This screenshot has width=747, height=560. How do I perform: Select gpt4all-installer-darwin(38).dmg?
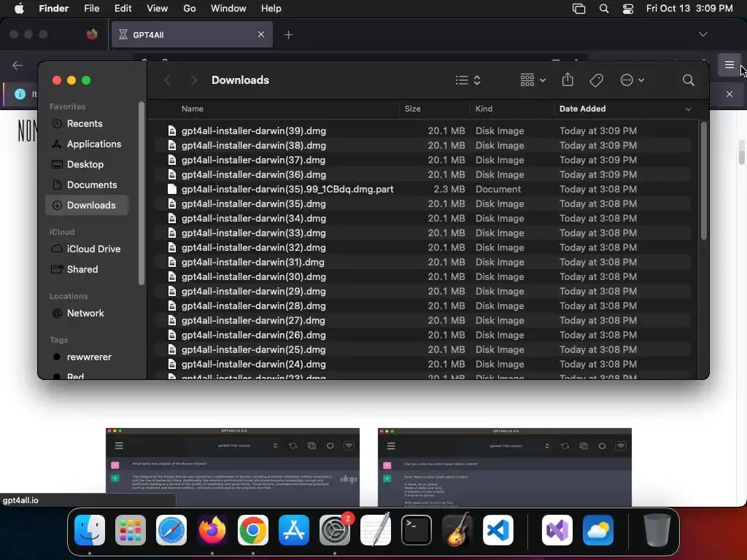423,146
